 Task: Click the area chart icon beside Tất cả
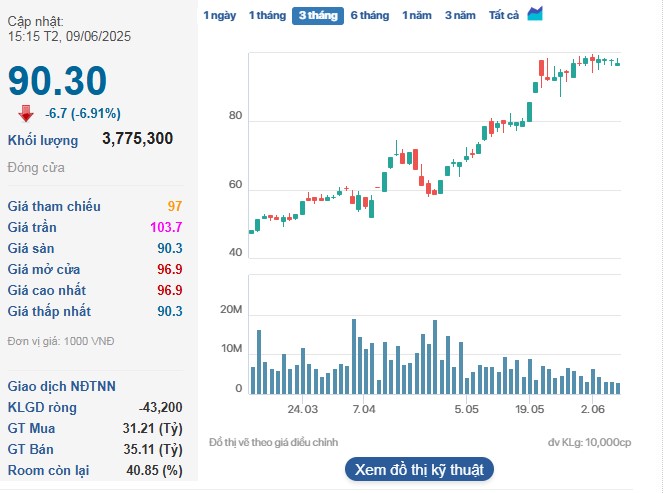535,14
